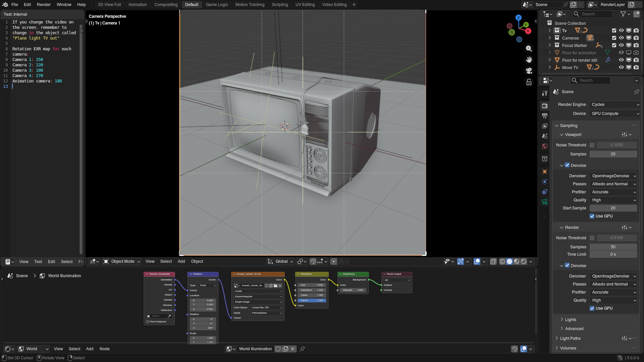
Task: Click the lock camera to view icon
Action: [529, 82]
